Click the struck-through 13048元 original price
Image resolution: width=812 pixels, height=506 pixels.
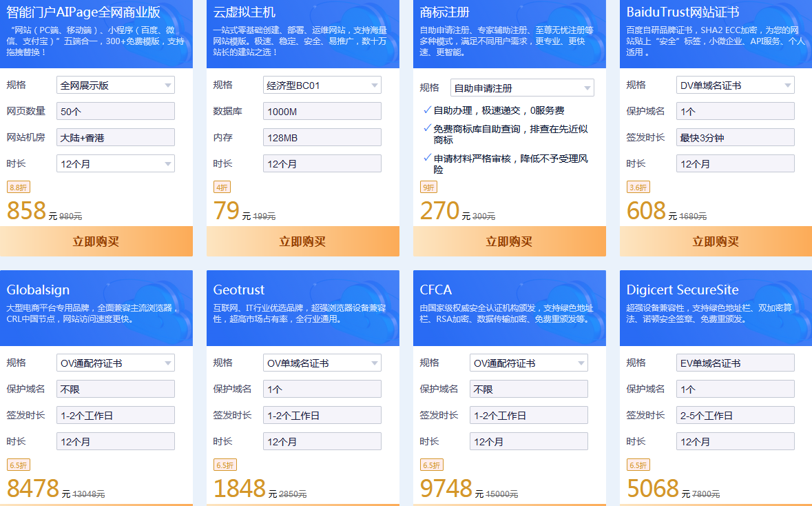click(x=89, y=494)
